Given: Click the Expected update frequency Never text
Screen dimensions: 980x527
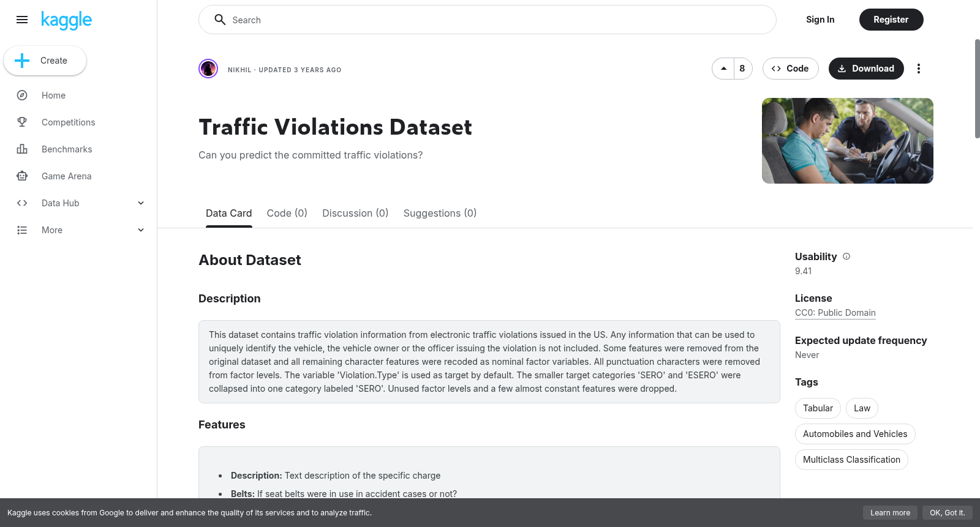Looking at the screenshot, I should [807, 355].
